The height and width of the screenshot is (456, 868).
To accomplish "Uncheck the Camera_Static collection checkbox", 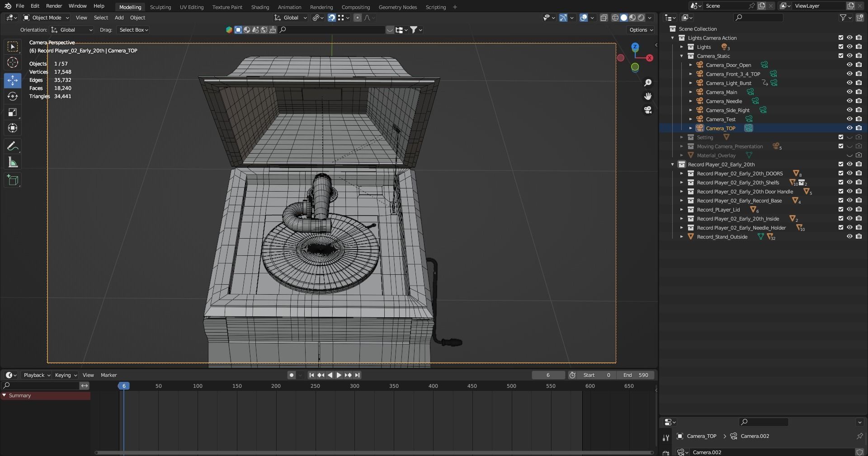I will [841, 56].
